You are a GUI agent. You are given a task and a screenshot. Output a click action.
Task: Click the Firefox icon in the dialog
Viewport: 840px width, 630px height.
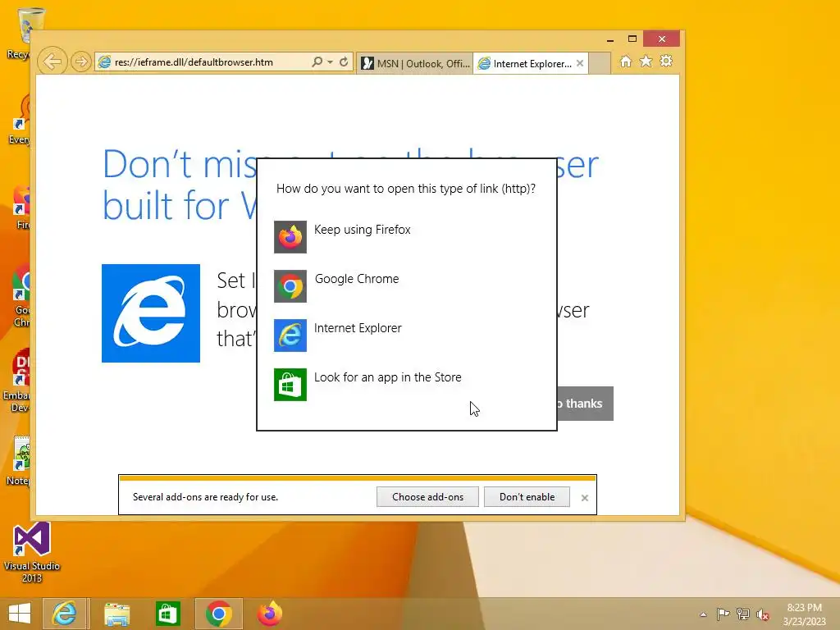[290, 237]
